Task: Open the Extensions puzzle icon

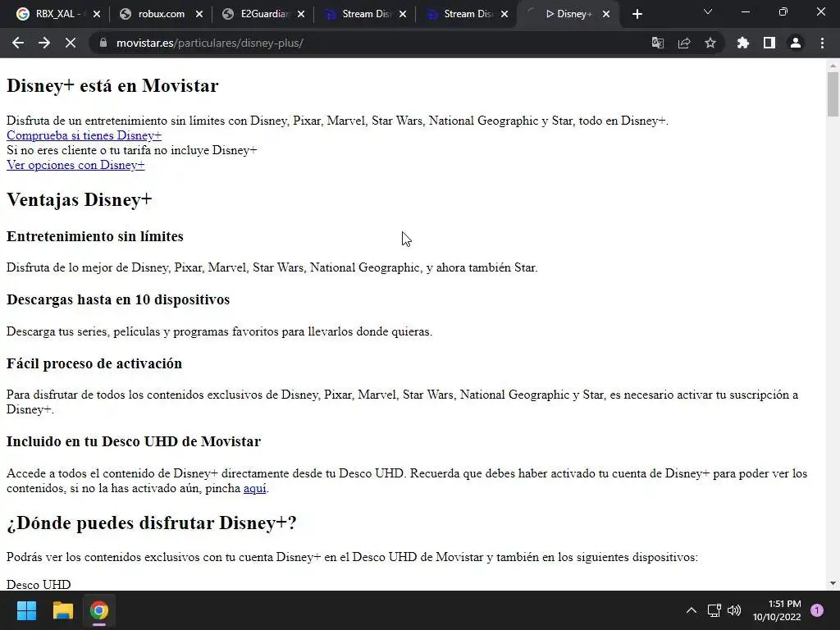Action: (x=742, y=43)
